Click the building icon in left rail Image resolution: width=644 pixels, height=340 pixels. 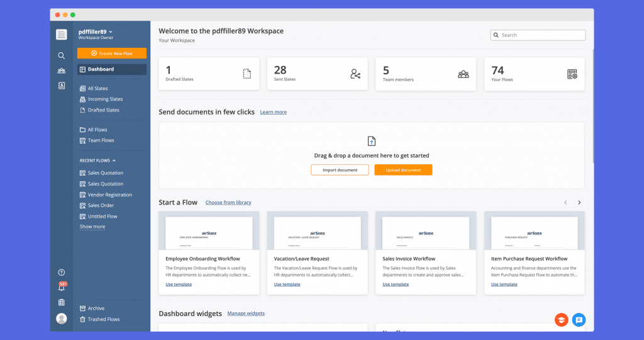point(61,302)
